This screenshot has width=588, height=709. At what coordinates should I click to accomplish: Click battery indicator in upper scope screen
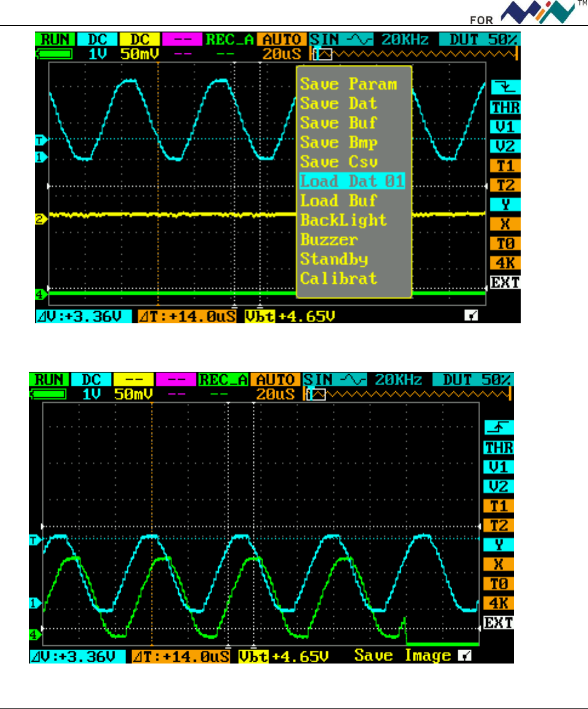coord(54,55)
